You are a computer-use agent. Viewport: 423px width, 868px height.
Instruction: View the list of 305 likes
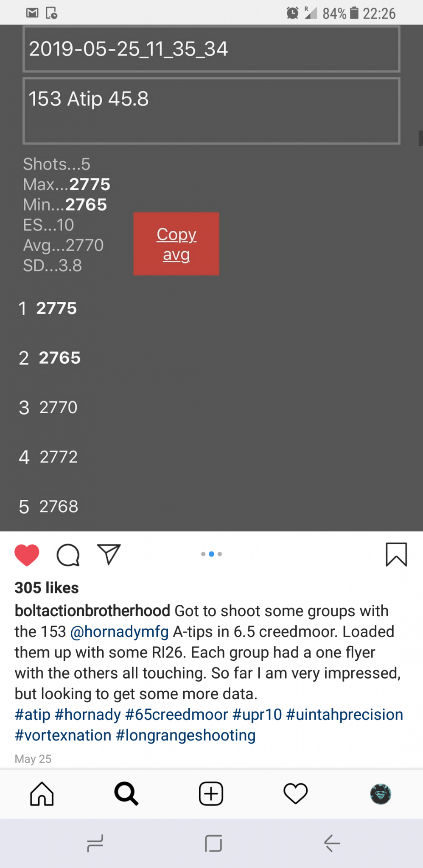tap(47, 588)
